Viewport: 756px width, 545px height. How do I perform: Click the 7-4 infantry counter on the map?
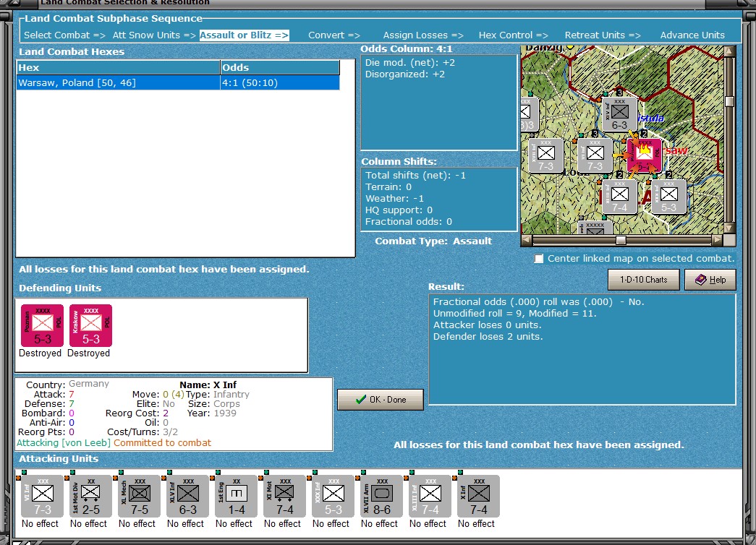click(x=619, y=197)
